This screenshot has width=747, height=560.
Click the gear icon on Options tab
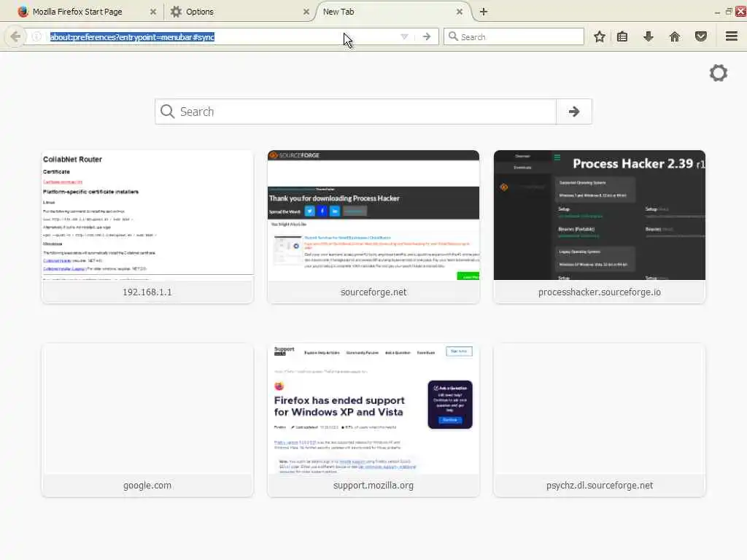click(x=176, y=12)
